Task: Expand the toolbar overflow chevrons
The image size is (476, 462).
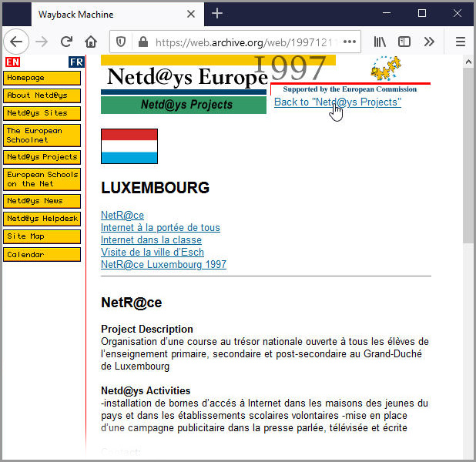Action: [429, 42]
